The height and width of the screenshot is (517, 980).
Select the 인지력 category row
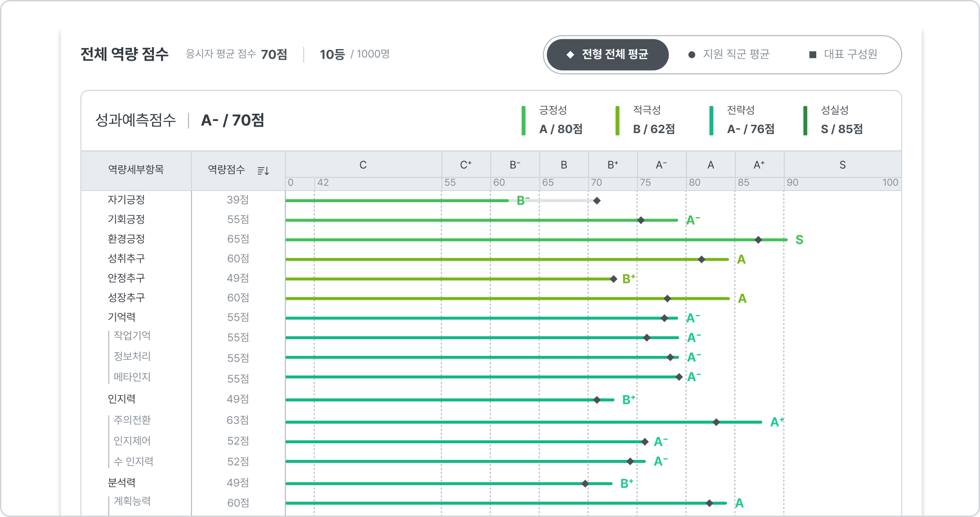122,399
